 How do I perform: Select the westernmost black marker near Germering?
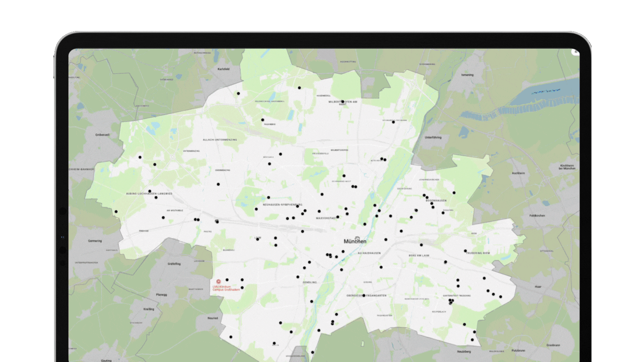pyautogui.click(x=116, y=212)
